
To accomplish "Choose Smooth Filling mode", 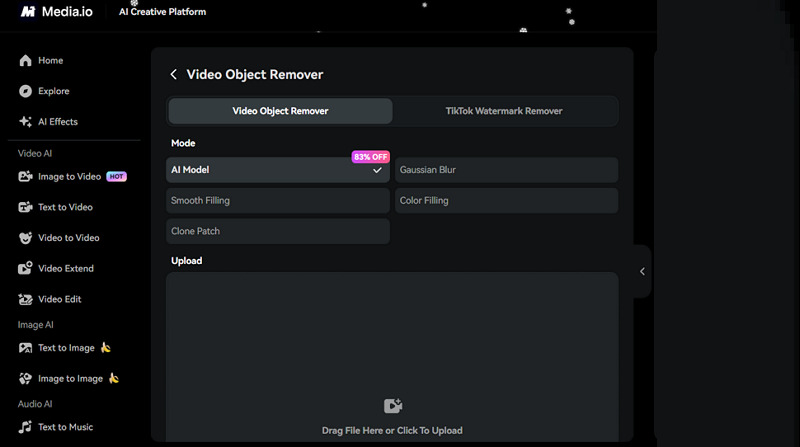I will 277,201.
